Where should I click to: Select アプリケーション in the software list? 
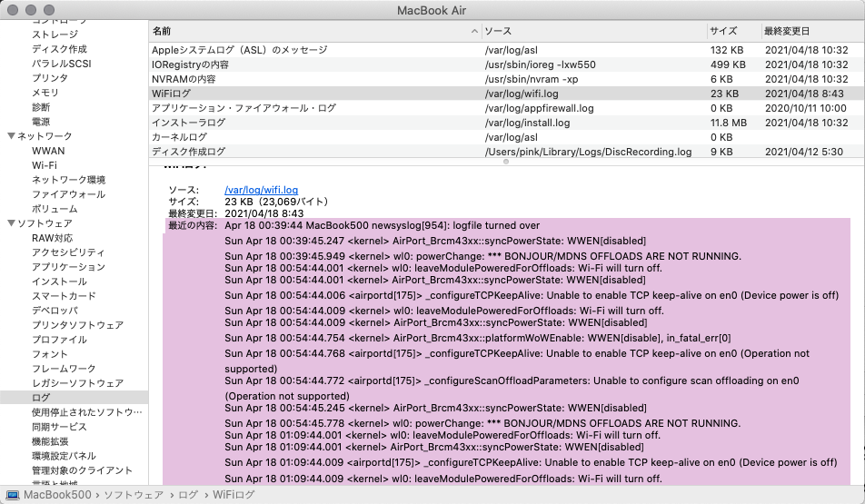[x=68, y=267]
